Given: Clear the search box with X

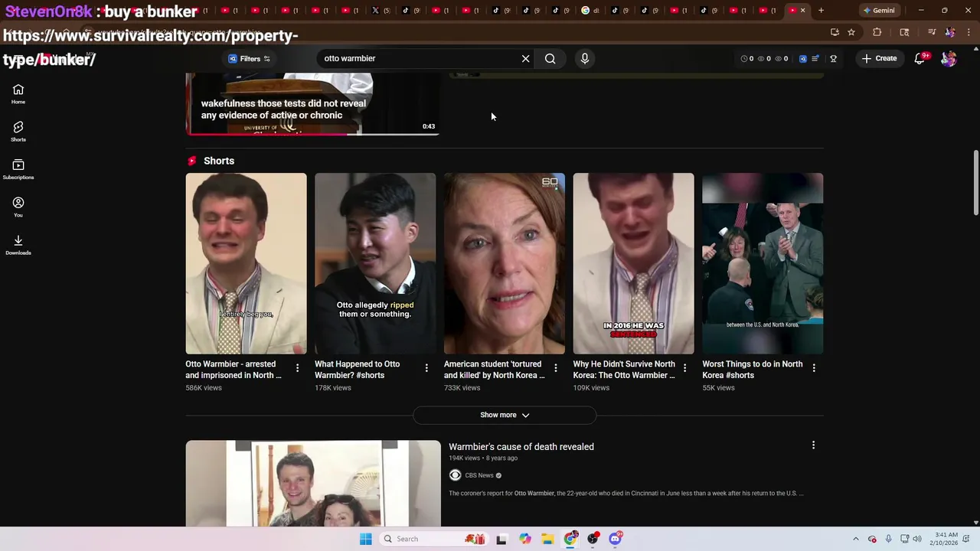Looking at the screenshot, I should coord(525,58).
